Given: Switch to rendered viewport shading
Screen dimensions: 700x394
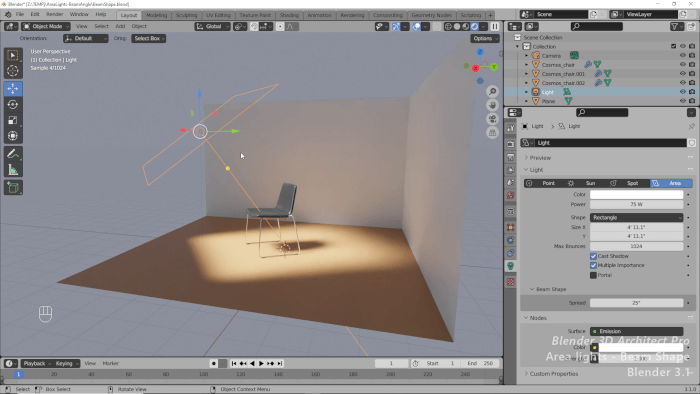Looking at the screenshot, I should point(475,27).
